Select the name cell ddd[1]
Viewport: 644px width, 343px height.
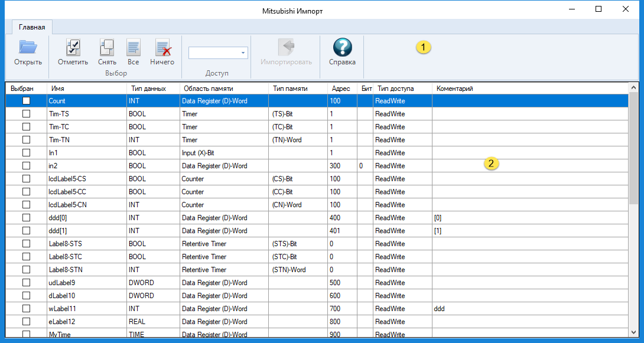[x=87, y=231]
